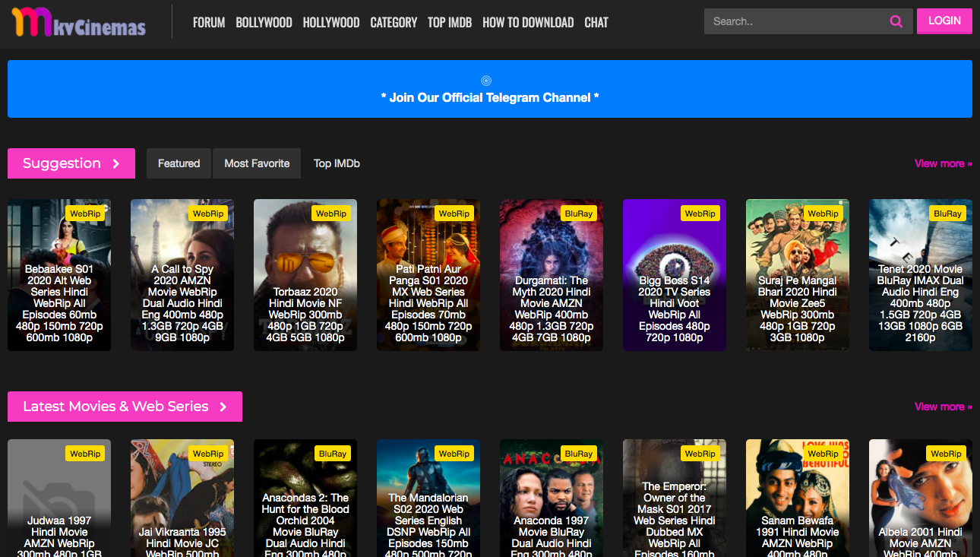Click the MkvCinemas logo
980x557 pixels.
coord(79,22)
